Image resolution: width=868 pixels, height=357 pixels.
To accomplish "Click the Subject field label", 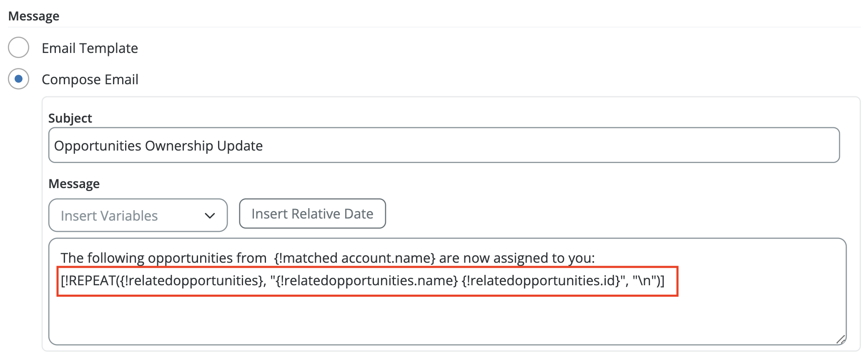I will tap(70, 118).
